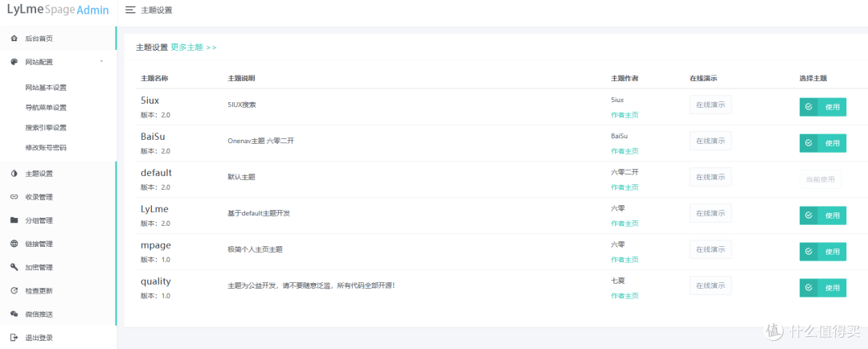Click the globe icon beside 链接管理
This screenshot has height=349, width=868.
click(x=14, y=244)
